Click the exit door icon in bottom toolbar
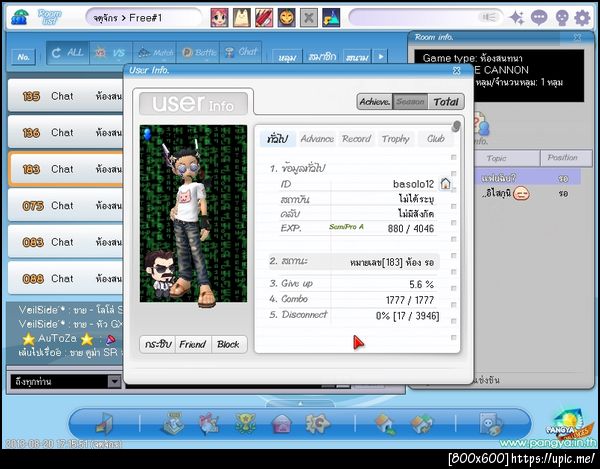Image resolution: width=600 pixels, height=469 pixels. click(x=105, y=424)
